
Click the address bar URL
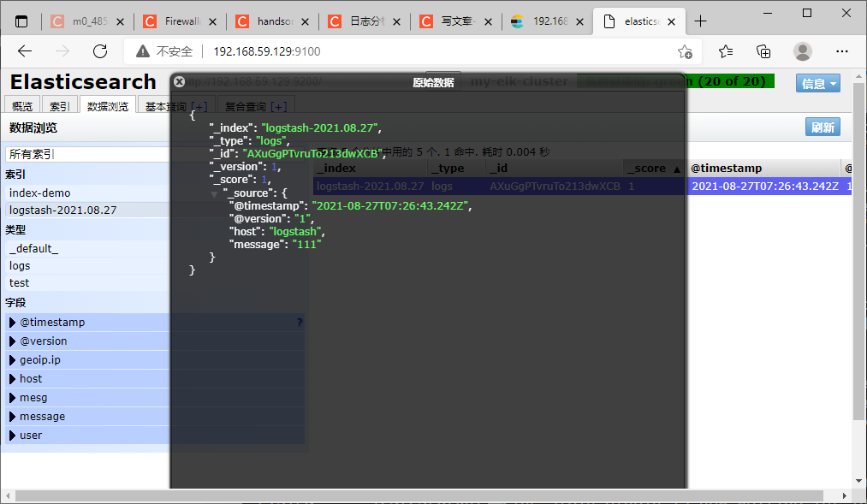(266, 51)
